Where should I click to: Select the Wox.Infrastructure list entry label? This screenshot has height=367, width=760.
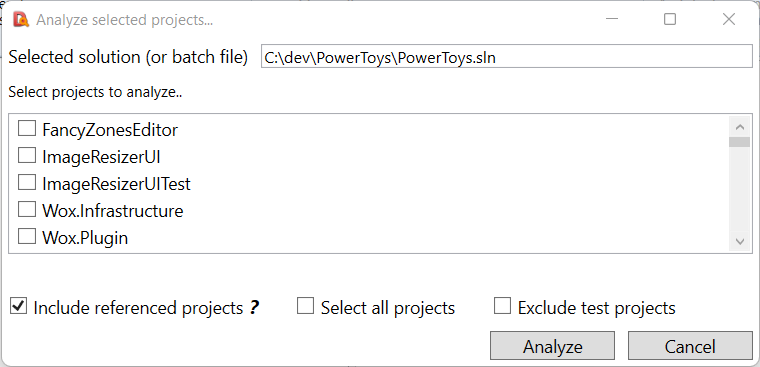pos(112,210)
